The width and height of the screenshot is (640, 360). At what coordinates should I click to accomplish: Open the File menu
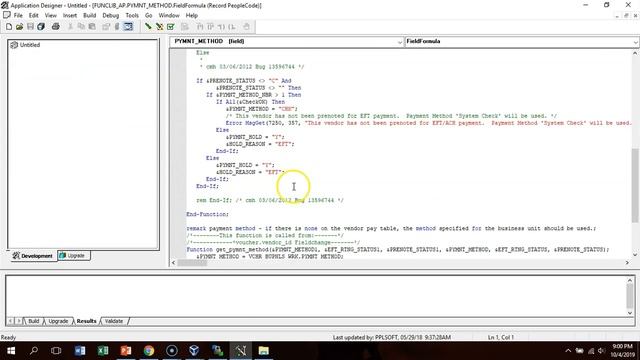click(x=18, y=16)
